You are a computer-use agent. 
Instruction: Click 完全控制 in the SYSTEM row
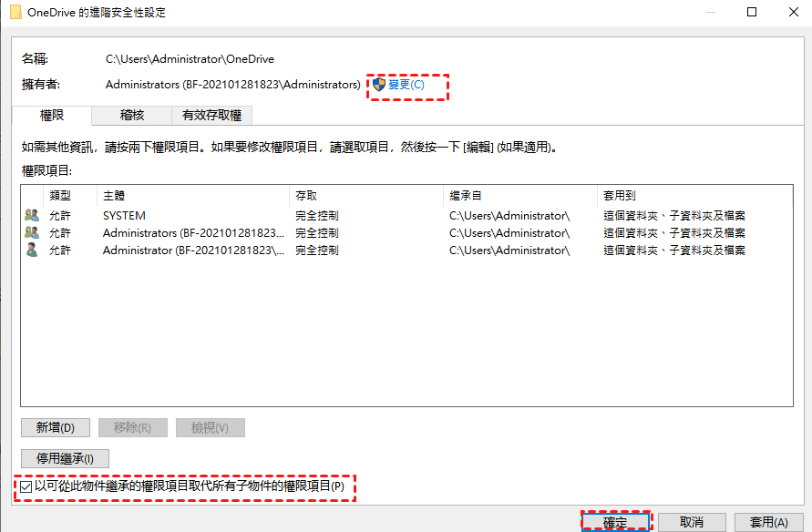[x=317, y=215]
